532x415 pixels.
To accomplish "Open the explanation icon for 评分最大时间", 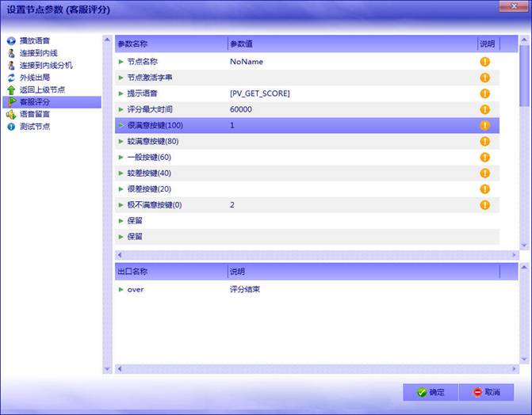I will click(x=484, y=109).
